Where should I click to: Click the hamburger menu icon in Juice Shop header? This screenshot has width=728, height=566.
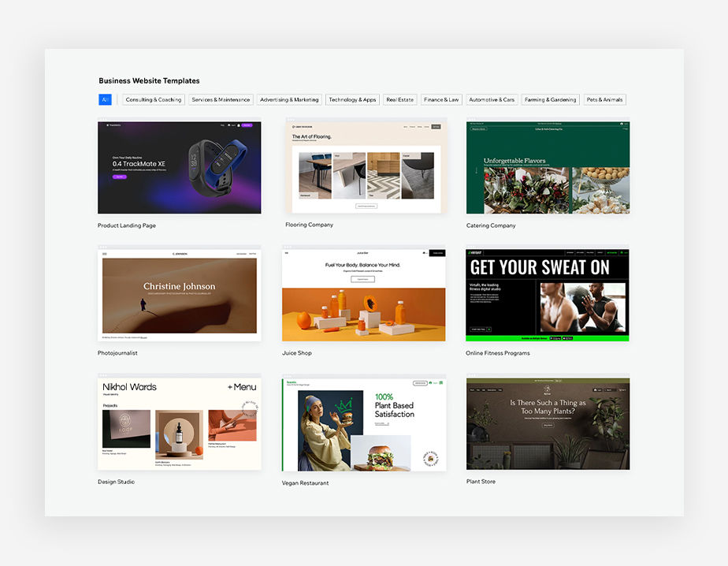[286, 254]
